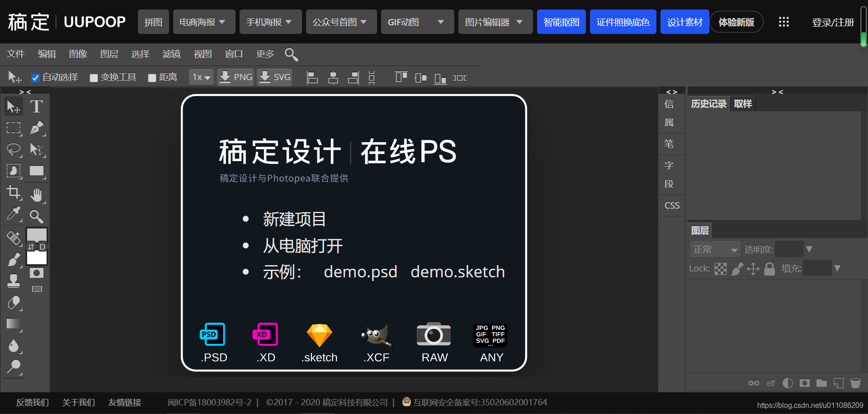
Task: Open the 正常 blend mode dropdown
Action: tap(715, 249)
